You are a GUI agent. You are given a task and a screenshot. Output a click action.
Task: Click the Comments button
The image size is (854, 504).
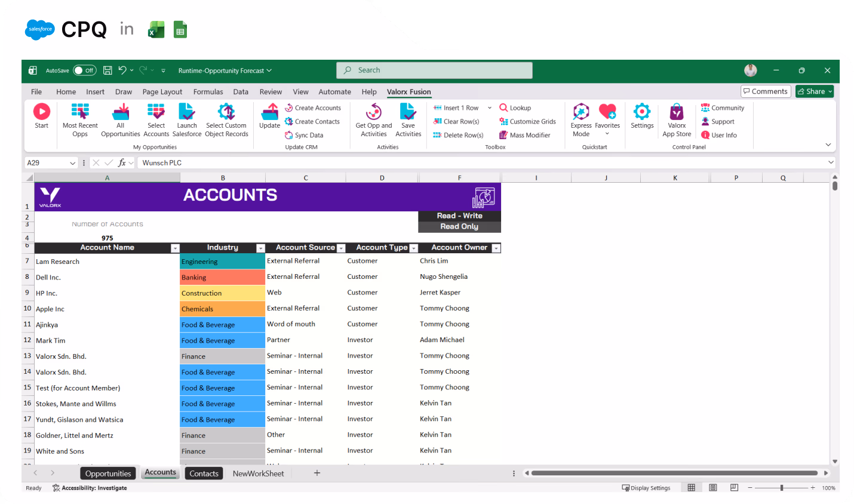click(765, 91)
